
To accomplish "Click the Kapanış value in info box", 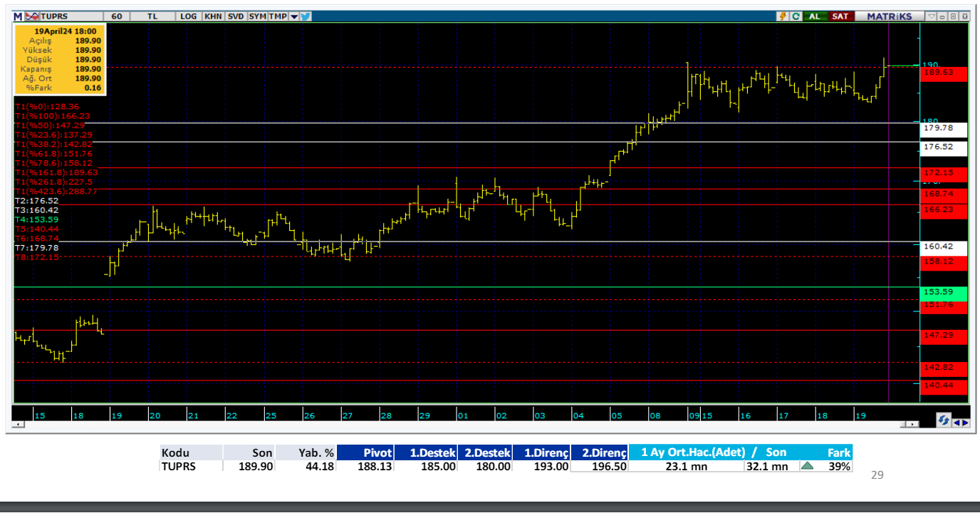I will [88, 69].
